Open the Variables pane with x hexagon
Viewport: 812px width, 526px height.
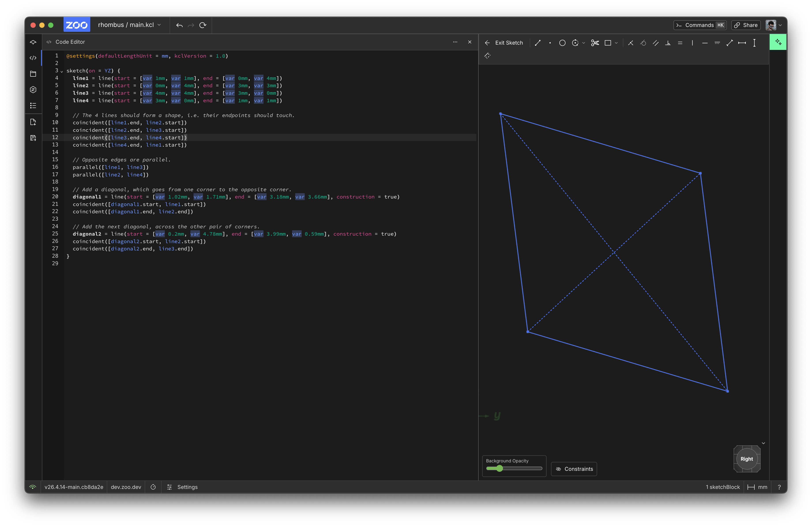(x=33, y=90)
